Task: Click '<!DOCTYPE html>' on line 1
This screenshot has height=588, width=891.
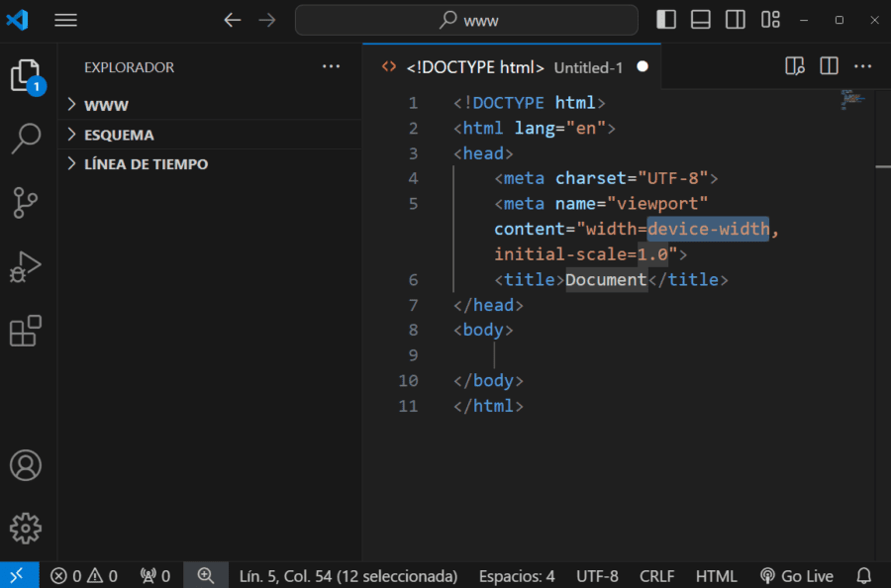Action: pyautogui.click(x=530, y=103)
